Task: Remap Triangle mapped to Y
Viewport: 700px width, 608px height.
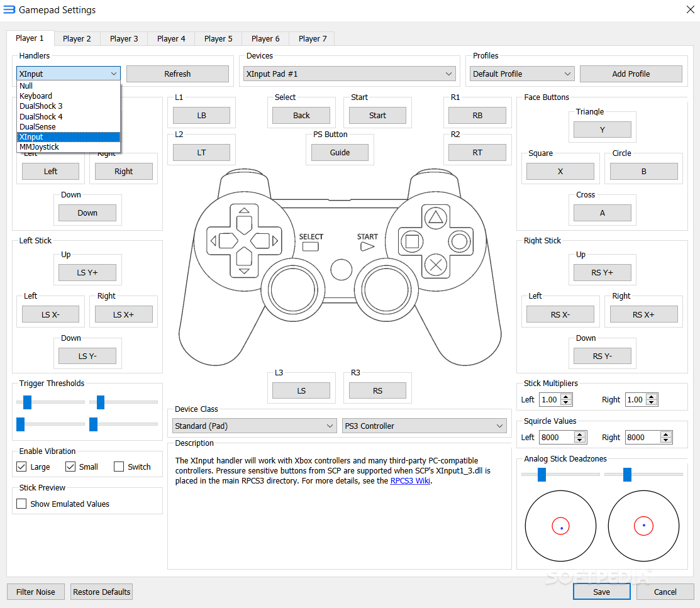Action: [x=603, y=130]
